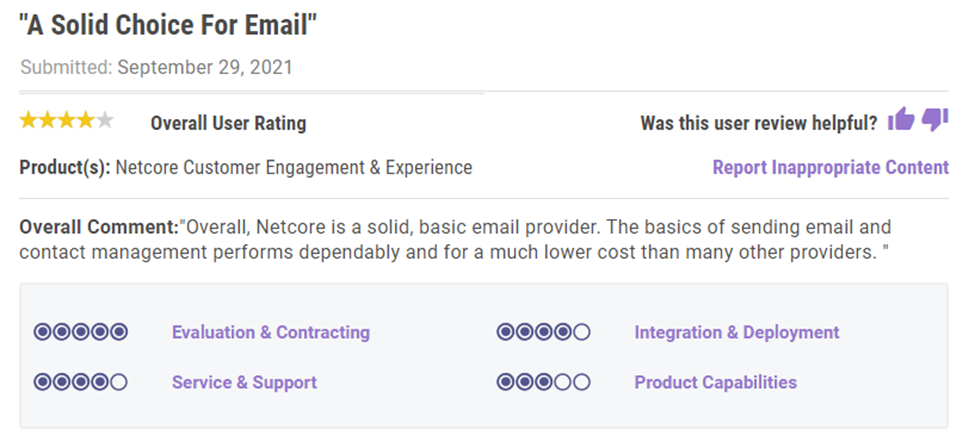Click the "A Solid Choice For Email" review title
Viewport: 975px width, 435px height.
pos(169,25)
